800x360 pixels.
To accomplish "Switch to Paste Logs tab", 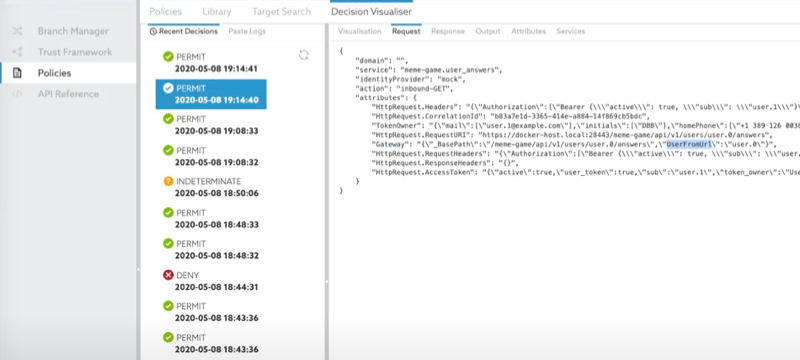I will point(247,31).
